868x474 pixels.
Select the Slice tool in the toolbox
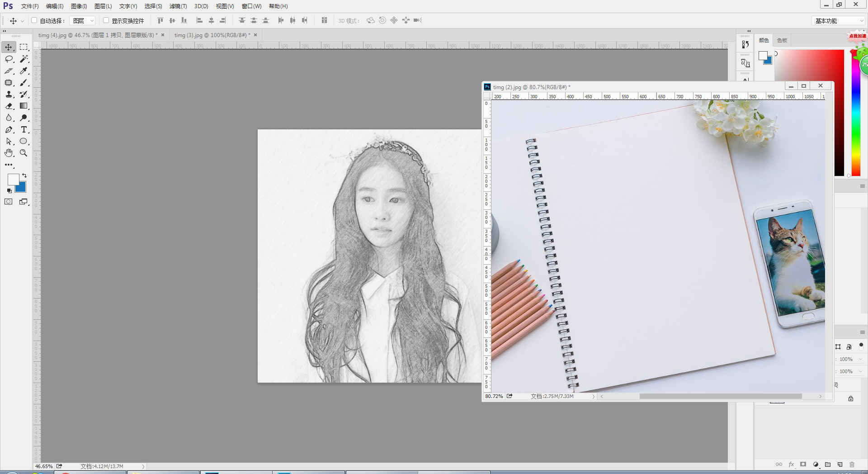(x=9, y=71)
